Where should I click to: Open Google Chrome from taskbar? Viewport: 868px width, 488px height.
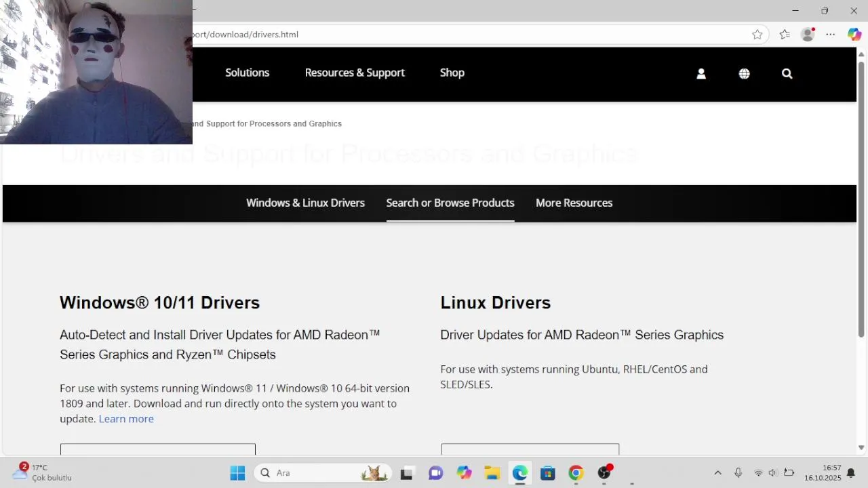click(576, 473)
